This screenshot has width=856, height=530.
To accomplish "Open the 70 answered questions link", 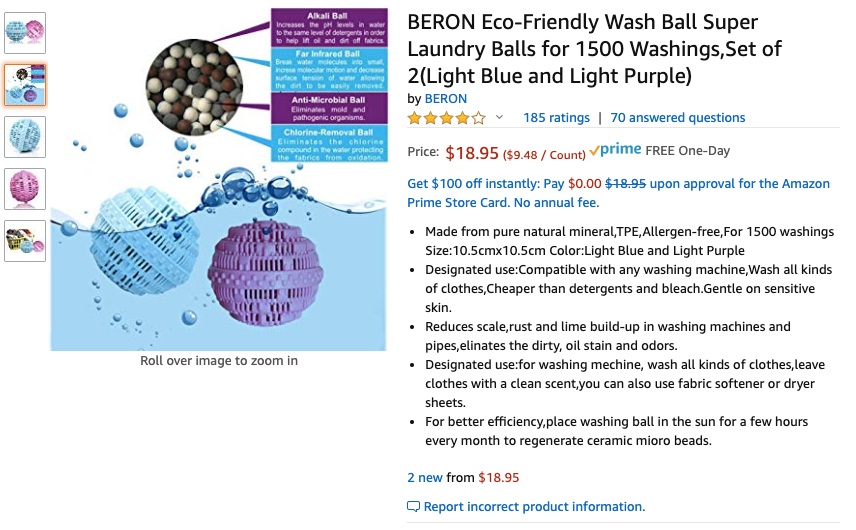I will click(x=677, y=117).
